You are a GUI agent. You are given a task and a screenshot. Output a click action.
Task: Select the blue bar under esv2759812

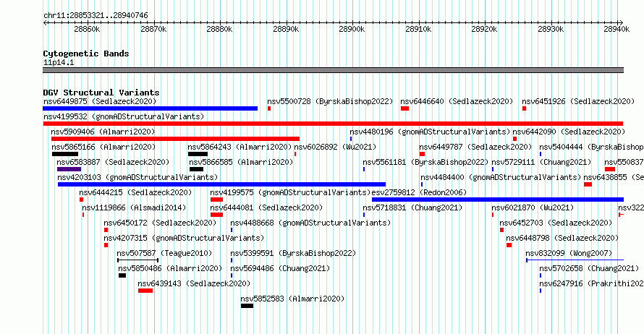point(498,200)
